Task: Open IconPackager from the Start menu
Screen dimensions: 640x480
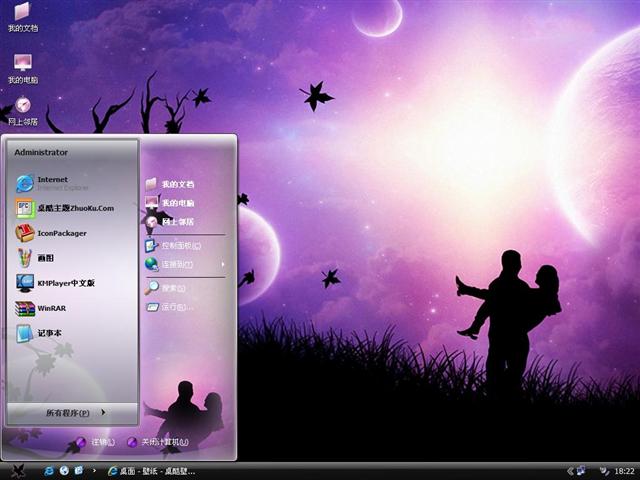Action: 60,233
